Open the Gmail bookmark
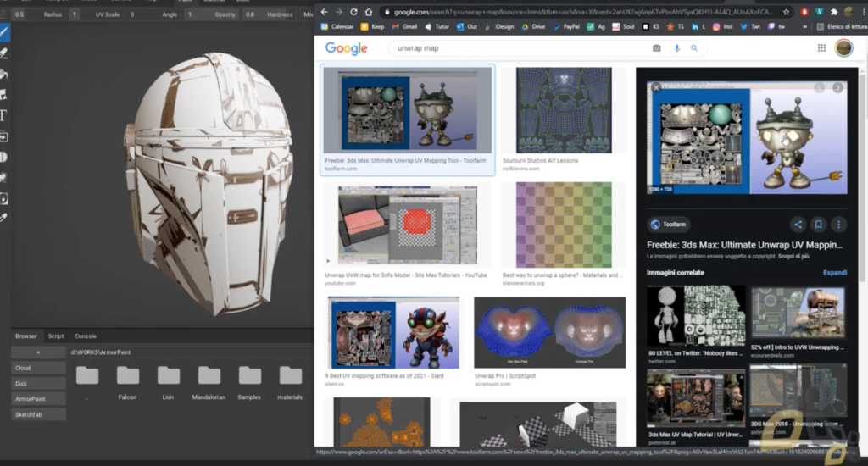868x466 pixels. (x=404, y=26)
